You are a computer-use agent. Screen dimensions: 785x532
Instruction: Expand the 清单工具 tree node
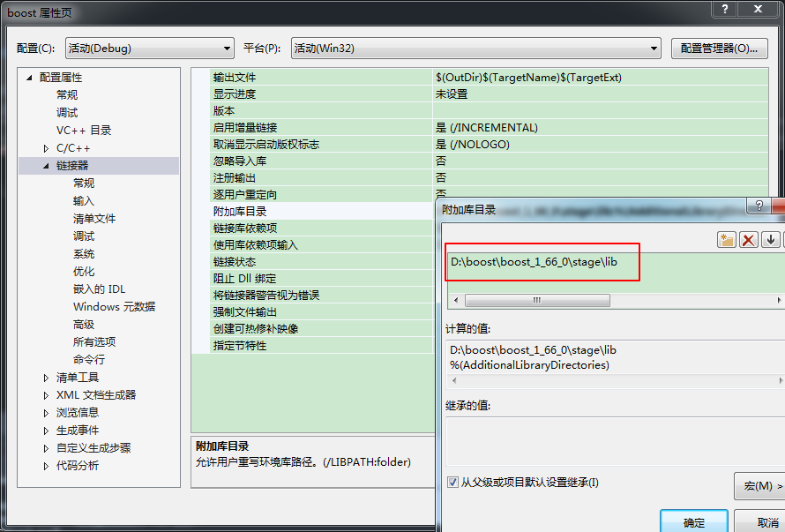pyautogui.click(x=47, y=378)
